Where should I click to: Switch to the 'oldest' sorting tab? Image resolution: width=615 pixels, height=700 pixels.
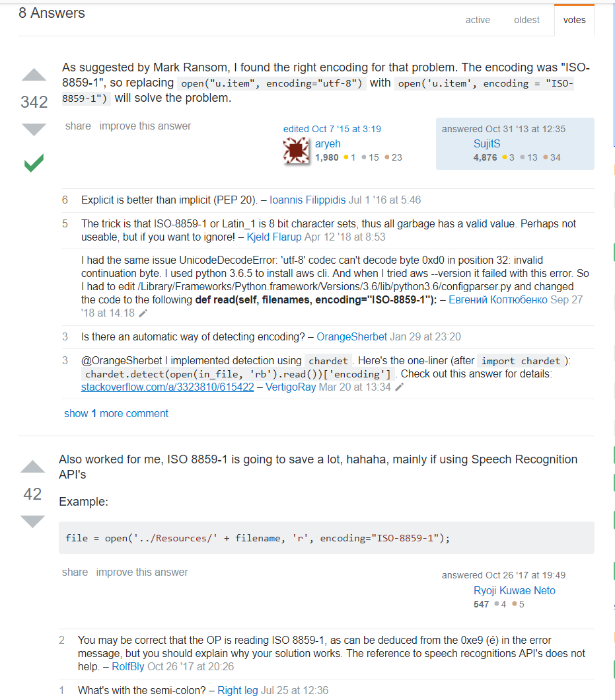526,20
